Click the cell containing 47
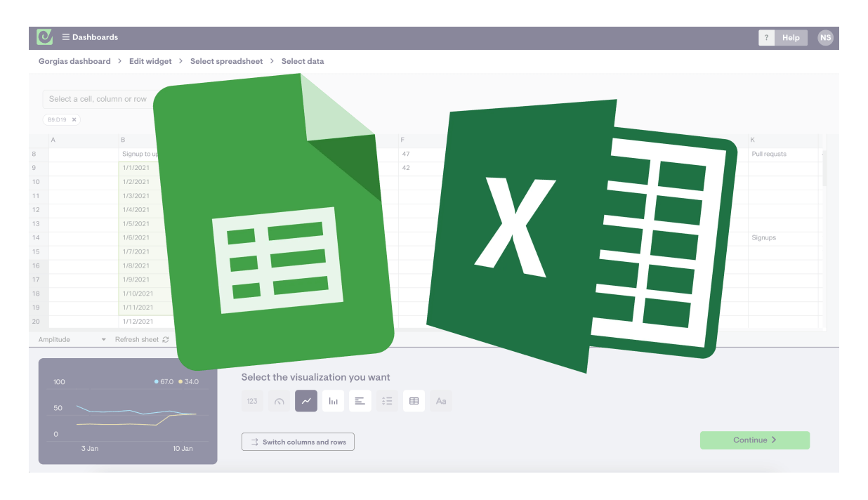 tap(421, 154)
